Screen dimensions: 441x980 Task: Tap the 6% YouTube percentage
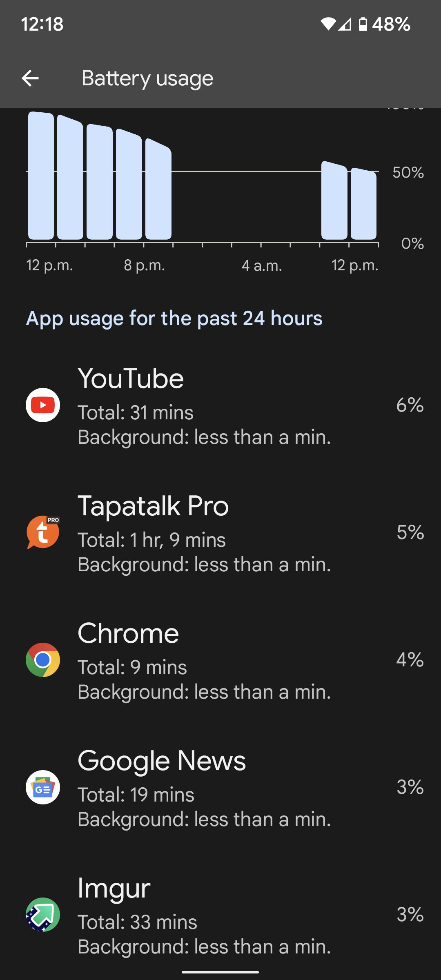[x=410, y=405]
